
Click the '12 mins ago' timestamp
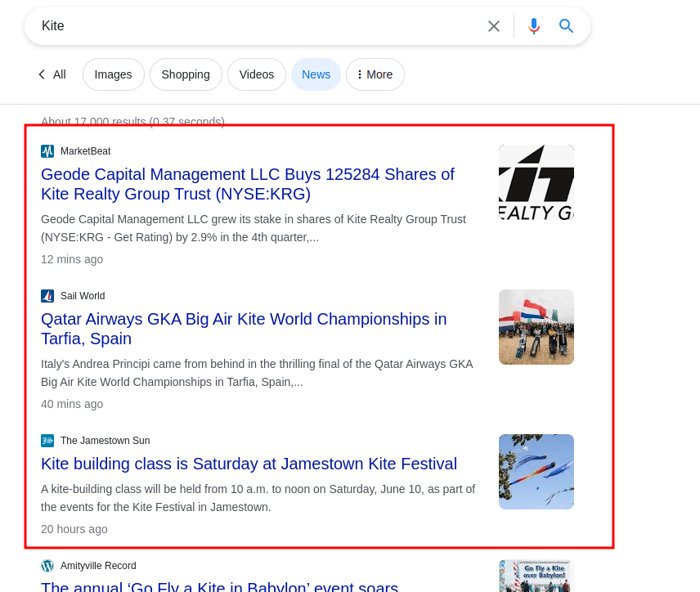72,259
